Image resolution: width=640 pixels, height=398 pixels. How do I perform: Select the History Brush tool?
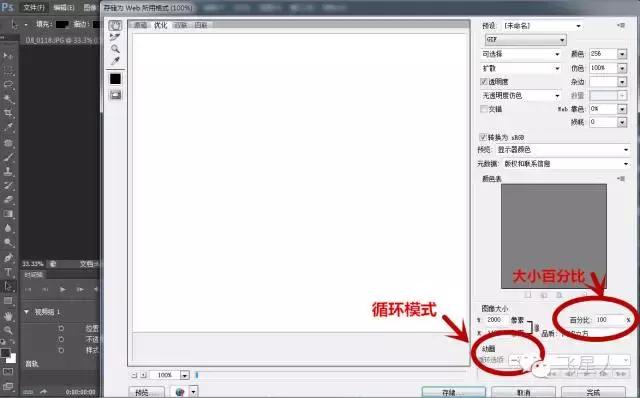[8, 185]
